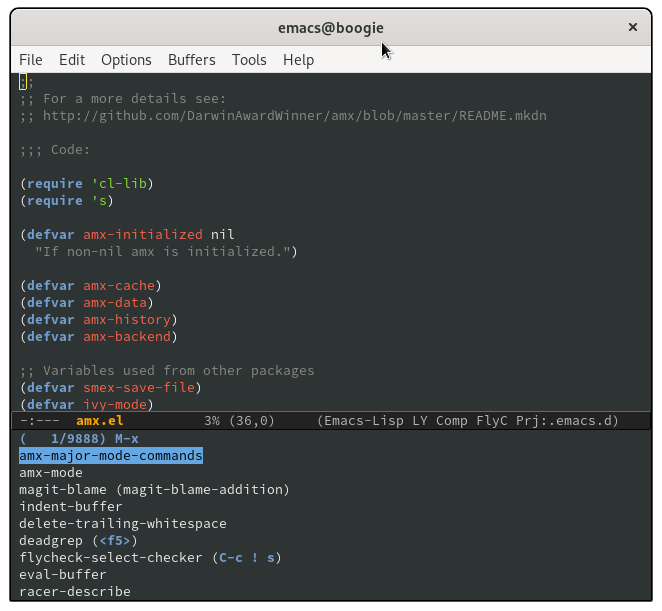Image resolution: width=662 pixels, height=611 pixels.
Task: Close the Emacs window
Action: [x=632, y=28]
